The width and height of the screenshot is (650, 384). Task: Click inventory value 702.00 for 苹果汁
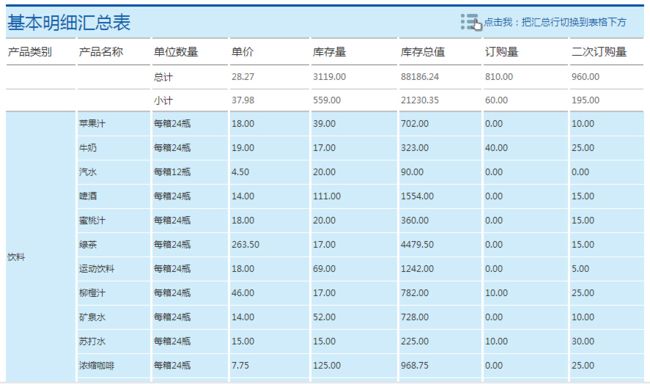click(415, 124)
